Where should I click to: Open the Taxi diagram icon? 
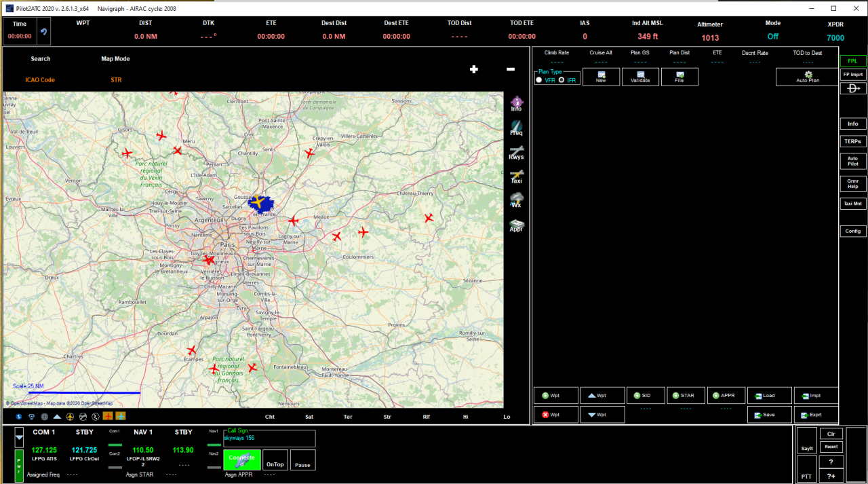(x=516, y=176)
